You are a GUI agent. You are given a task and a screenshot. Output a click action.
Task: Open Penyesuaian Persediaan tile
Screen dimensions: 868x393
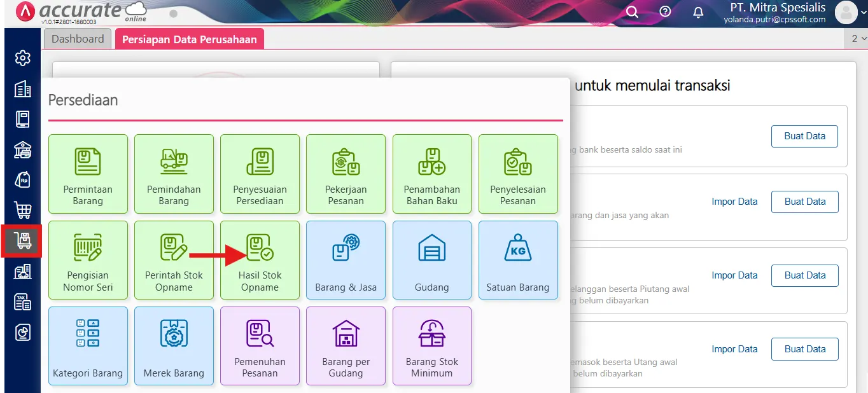[x=260, y=174]
